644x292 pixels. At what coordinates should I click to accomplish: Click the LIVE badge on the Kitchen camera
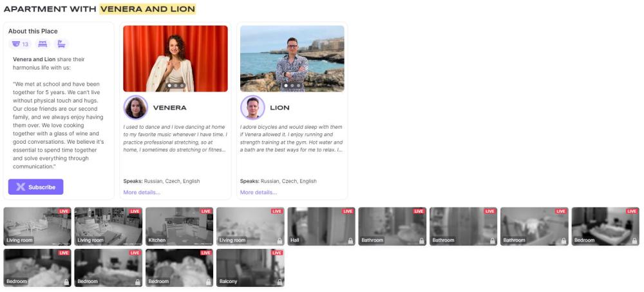pyautogui.click(x=205, y=211)
